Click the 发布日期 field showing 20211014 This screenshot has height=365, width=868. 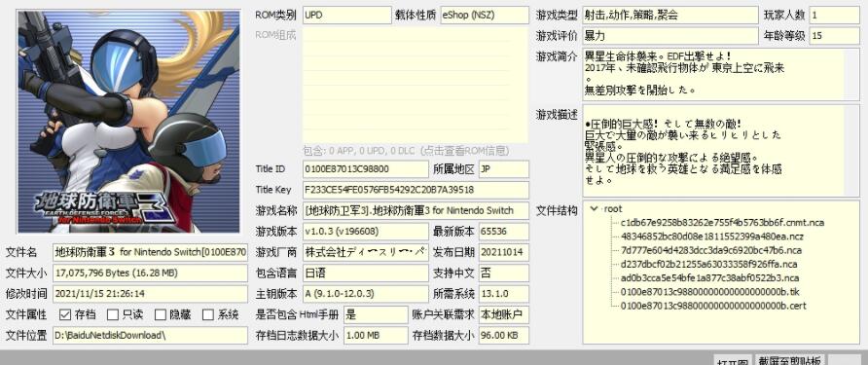(504, 252)
